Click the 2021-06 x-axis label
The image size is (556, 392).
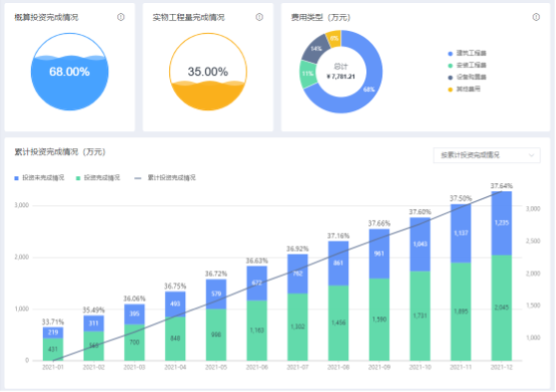pos(257,368)
